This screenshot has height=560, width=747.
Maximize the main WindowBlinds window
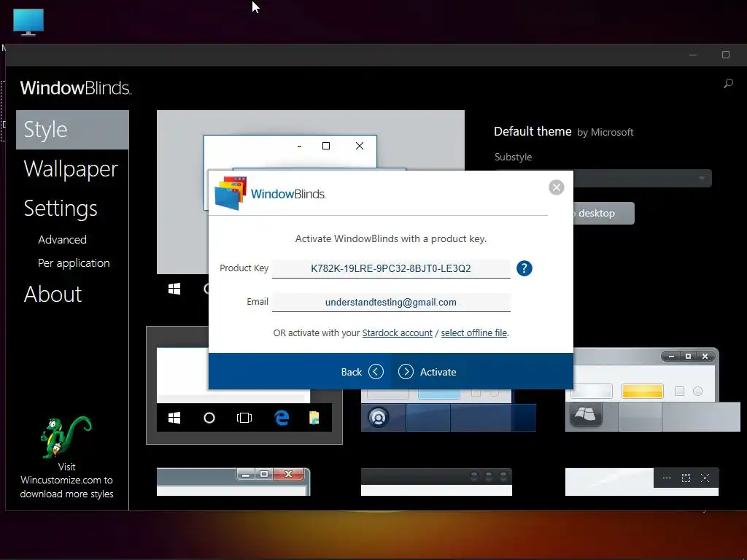(726, 55)
